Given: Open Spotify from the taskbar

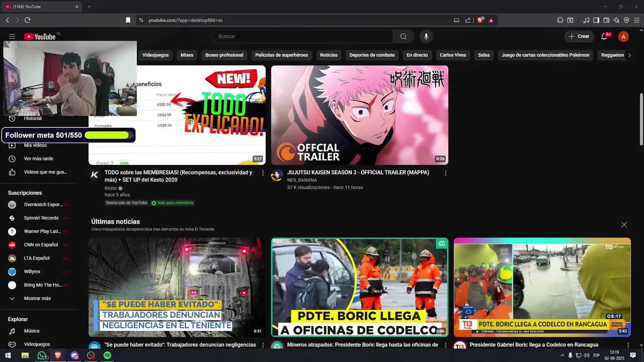Looking at the screenshot, I should pyautogui.click(x=107, y=355).
